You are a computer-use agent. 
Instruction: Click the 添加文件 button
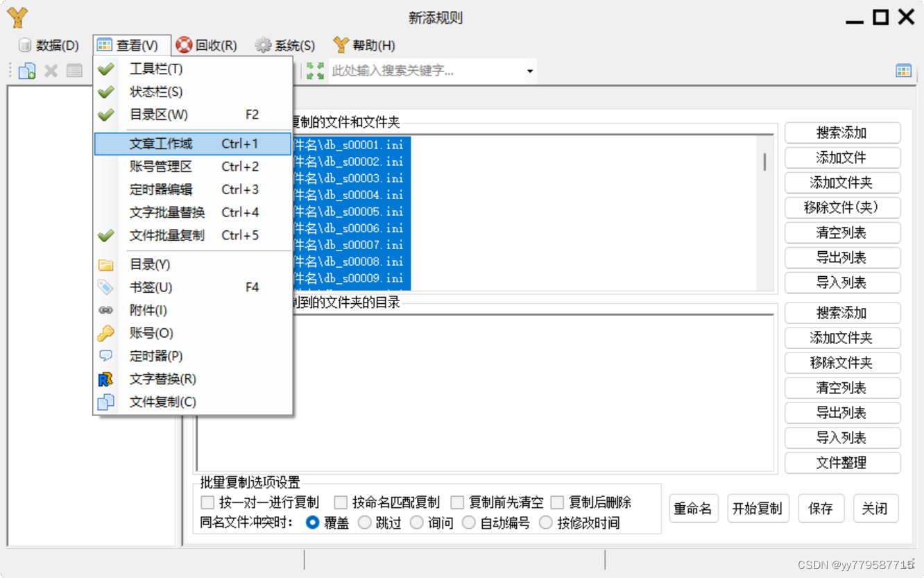tap(842, 158)
